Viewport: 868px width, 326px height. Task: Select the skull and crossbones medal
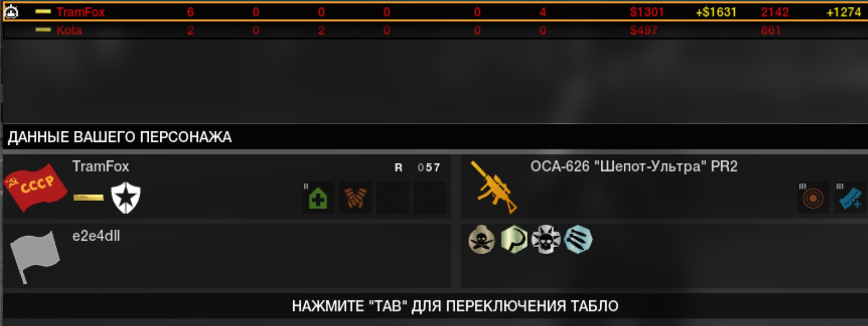tap(482, 239)
